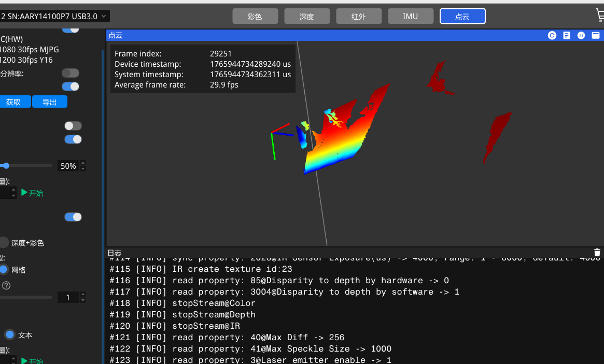Click the 获取 button

click(15, 101)
